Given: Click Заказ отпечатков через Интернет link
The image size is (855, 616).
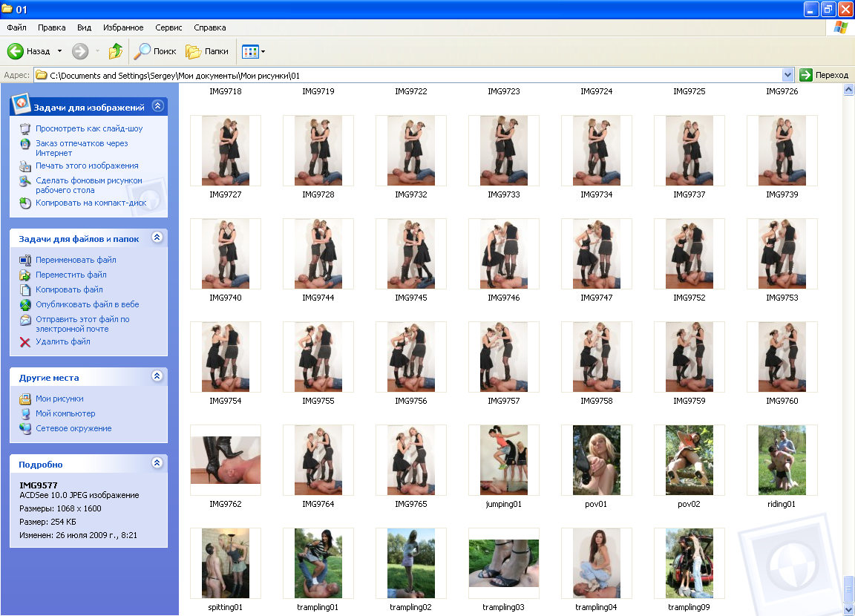Looking at the screenshot, I should [x=82, y=148].
